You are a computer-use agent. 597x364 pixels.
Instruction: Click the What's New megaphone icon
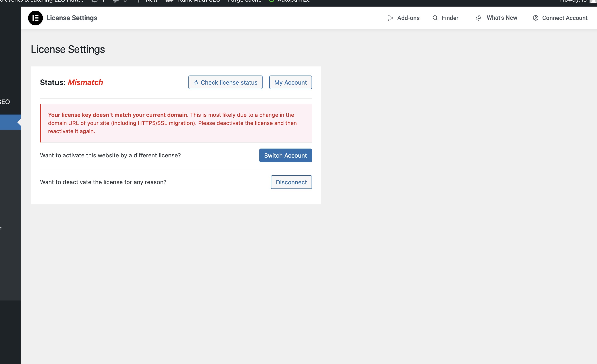(478, 18)
